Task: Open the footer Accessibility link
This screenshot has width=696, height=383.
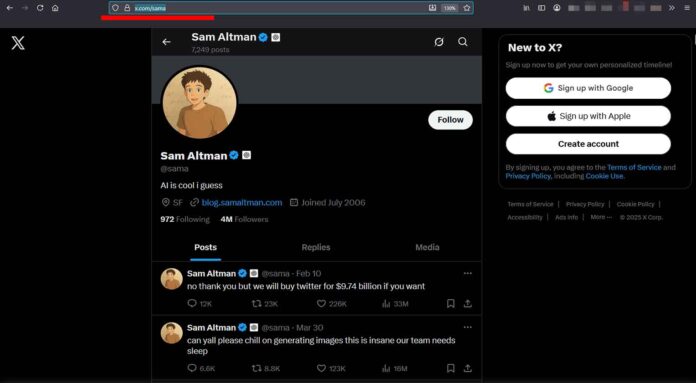Action: point(525,217)
